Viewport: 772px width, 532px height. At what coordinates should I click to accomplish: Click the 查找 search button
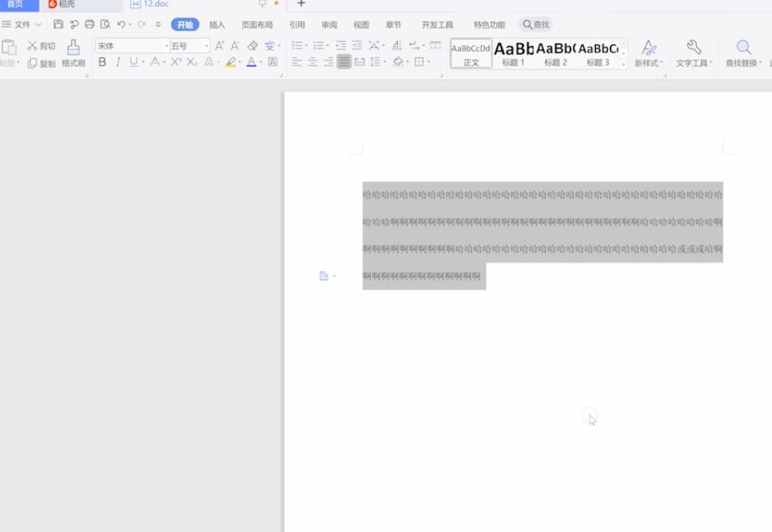click(536, 24)
